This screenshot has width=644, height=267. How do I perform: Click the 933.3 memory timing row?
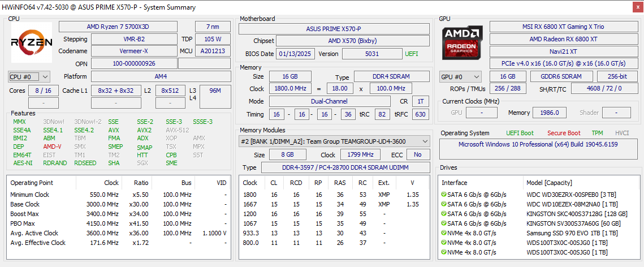[x=334, y=233]
